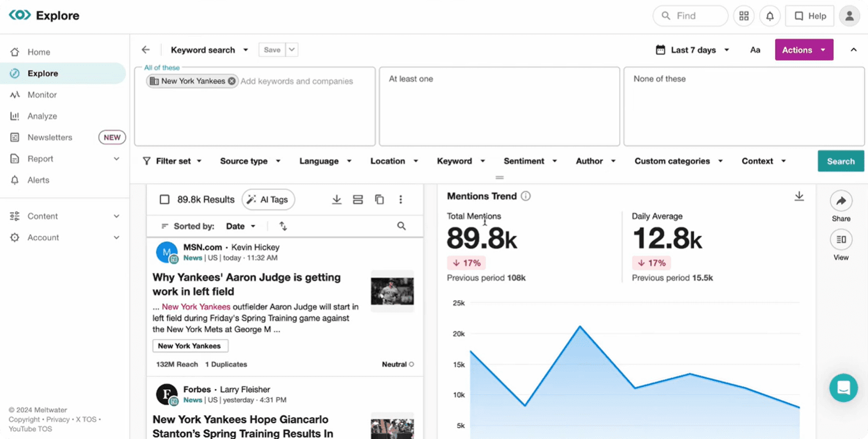Select Explore in the sidebar
Viewport: 868px width, 439px height.
click(63, 73)
